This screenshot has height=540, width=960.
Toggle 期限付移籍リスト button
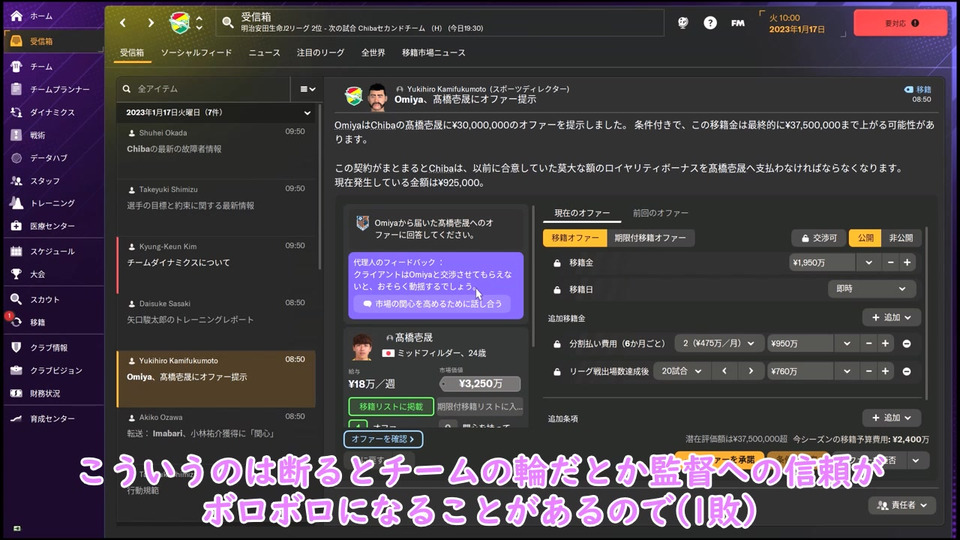click(479, 407)
